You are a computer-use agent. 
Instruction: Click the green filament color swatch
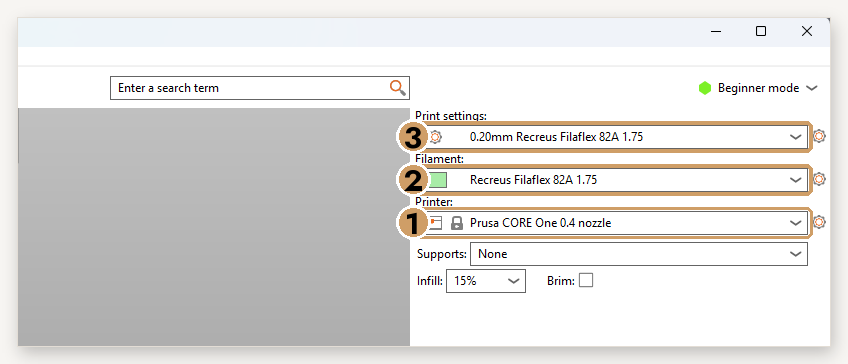tap(438, 180)
